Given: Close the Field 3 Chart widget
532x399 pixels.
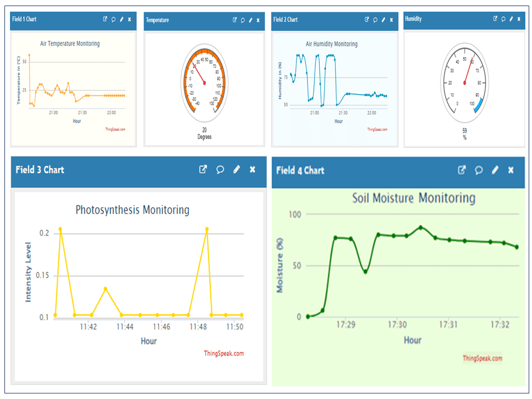Looking at the screenshot, I should (x=253, y=170).
